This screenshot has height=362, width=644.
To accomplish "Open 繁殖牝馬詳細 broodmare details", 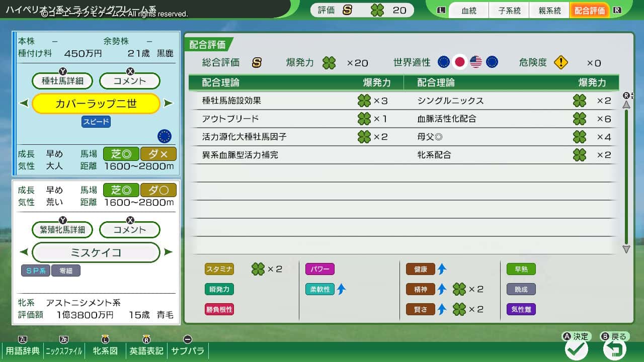I will coord(62,230).
